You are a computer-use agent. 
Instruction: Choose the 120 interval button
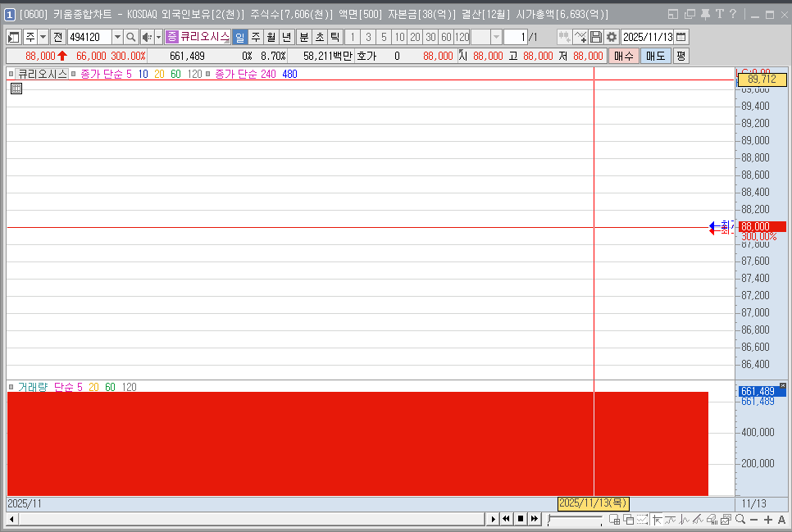[462, 37]
